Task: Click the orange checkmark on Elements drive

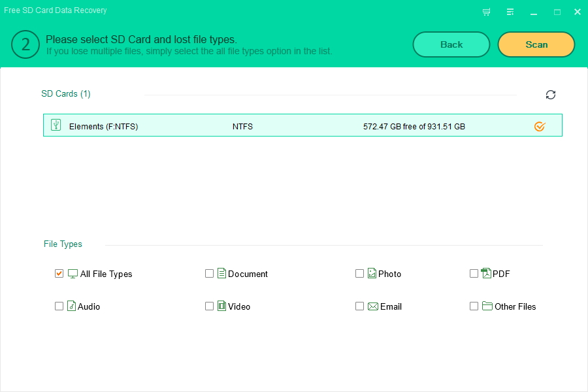Action: (x=540, y=126)
